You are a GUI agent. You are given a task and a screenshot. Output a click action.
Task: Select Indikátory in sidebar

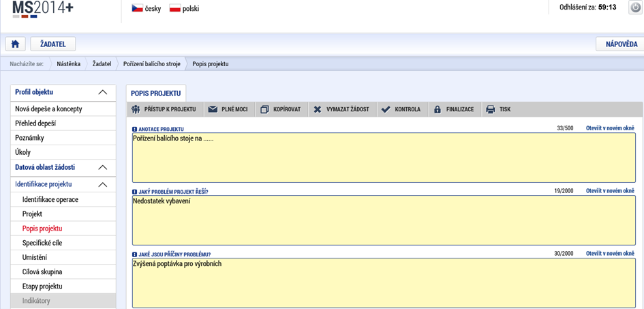click(63, 301)
